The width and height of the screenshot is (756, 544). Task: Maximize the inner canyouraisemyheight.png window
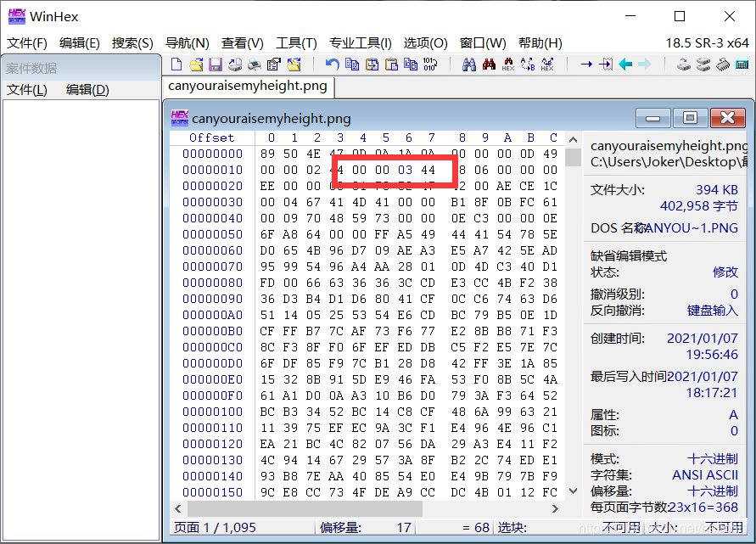click(x=690, y=118)
